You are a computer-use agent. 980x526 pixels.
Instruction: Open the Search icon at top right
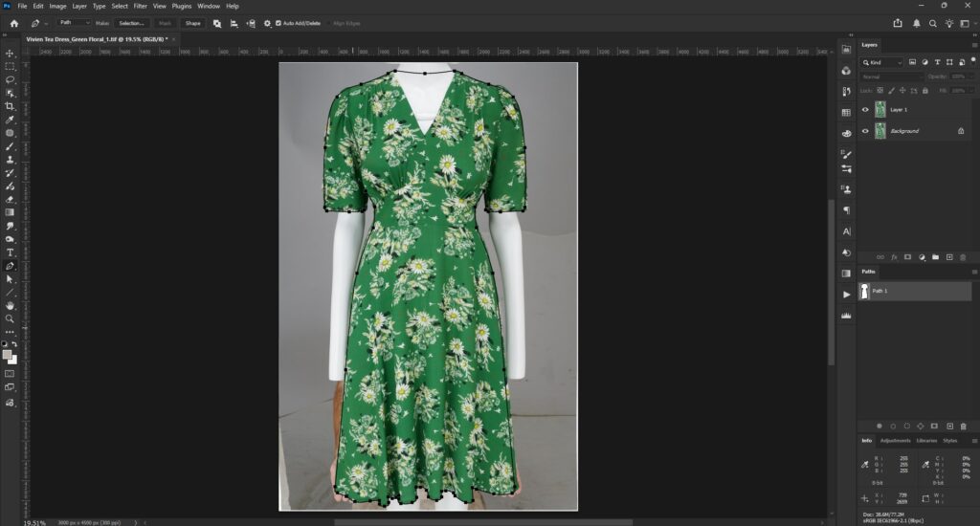932,23
